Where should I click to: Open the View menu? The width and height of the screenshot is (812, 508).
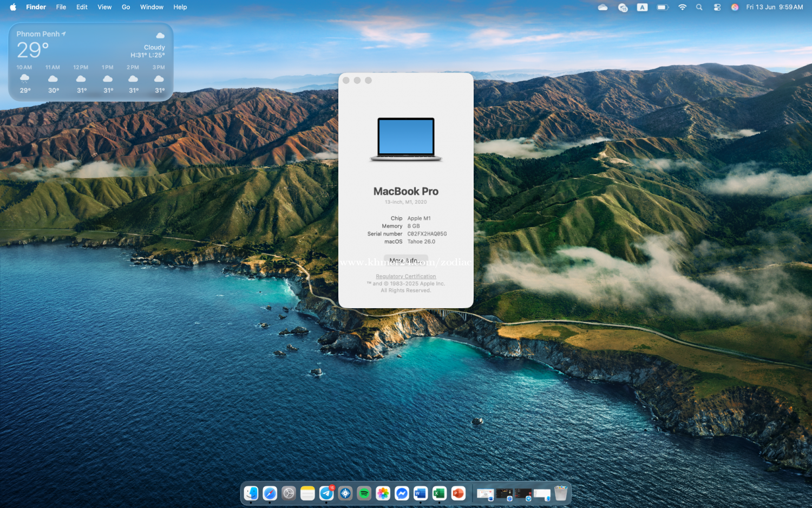pyautogui.click(x=104, y=7)
